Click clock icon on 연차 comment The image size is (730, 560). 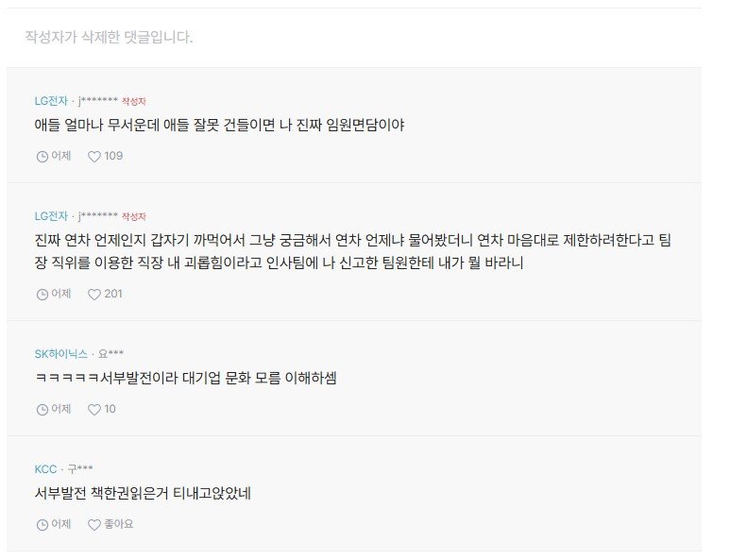click(42, 294)
